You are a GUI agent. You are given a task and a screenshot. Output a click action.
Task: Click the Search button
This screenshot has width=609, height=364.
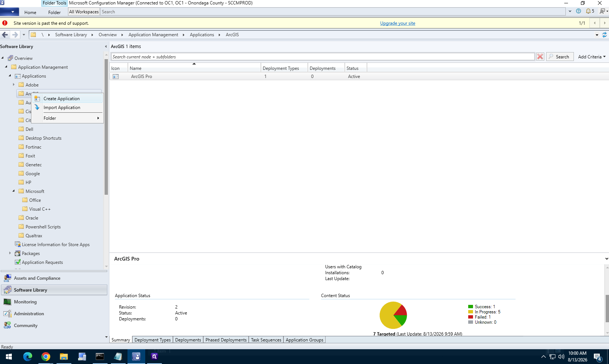click(x=560, y=57)
